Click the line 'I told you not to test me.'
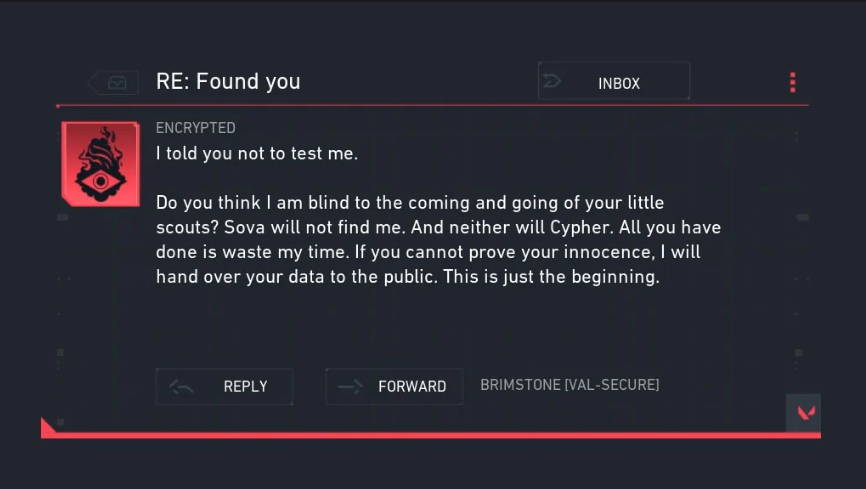This screenshot has width=866, height=489. click(x=257, y=153)
